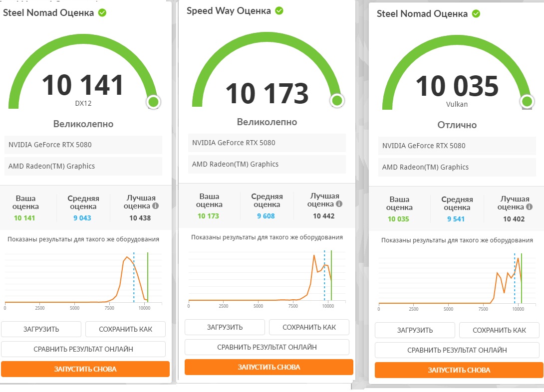Viewport: 544px width, 392px height.
Task: Click ЗАГРУЗИТЬ in Steel Nomad DX12 panel
Action: click(41, 329)
